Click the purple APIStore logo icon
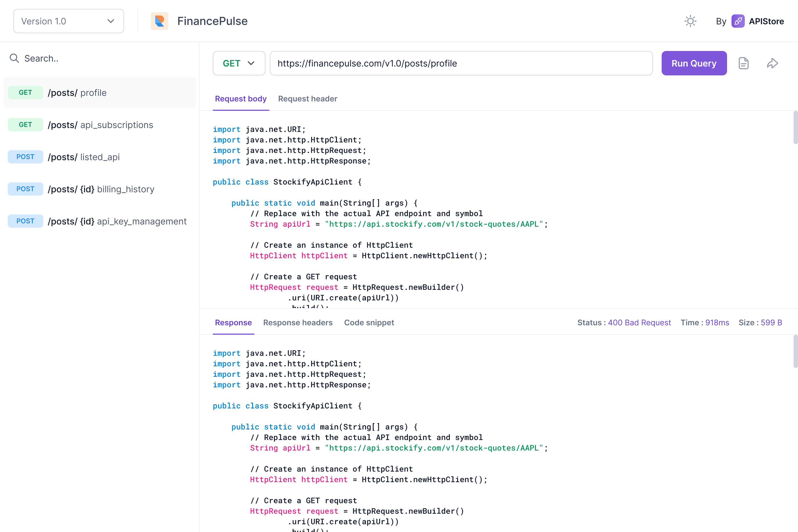The width and height of the screenshot is (798, 532). tap(738, 21)
